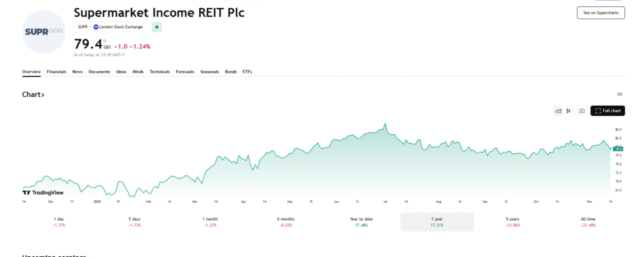Screen dimensions: 644x257
Task: Expand the Chart section heading
Action: pos(33,95)
